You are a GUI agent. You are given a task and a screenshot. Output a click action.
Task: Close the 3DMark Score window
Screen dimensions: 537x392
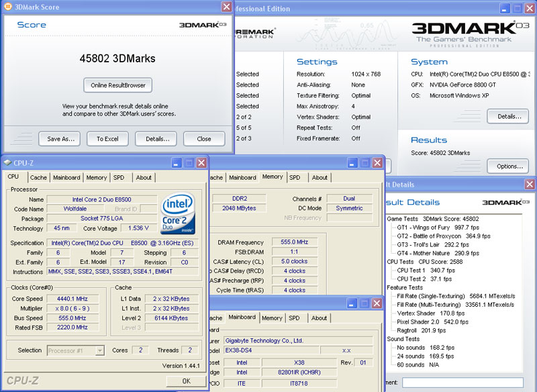click(226, 7)
